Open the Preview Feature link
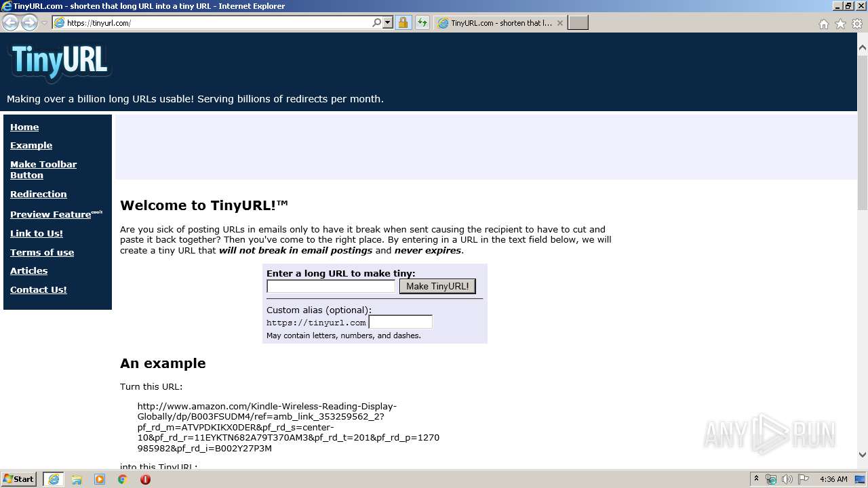 click(51, 214)
